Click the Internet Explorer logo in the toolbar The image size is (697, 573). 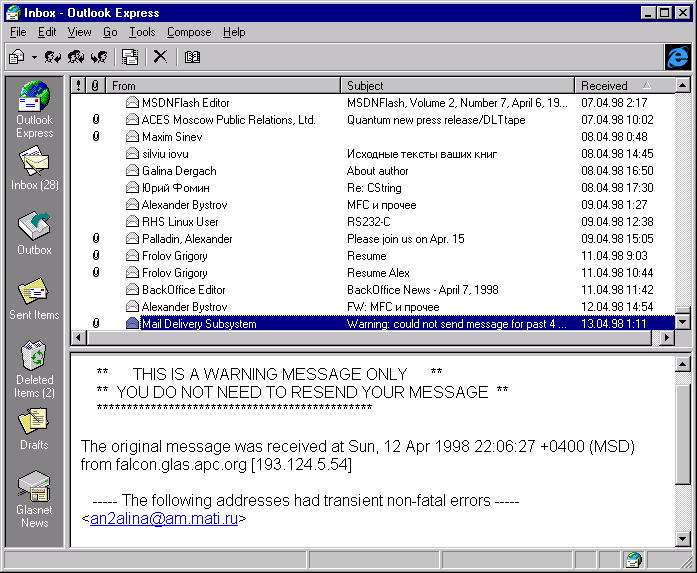[677, 57]
